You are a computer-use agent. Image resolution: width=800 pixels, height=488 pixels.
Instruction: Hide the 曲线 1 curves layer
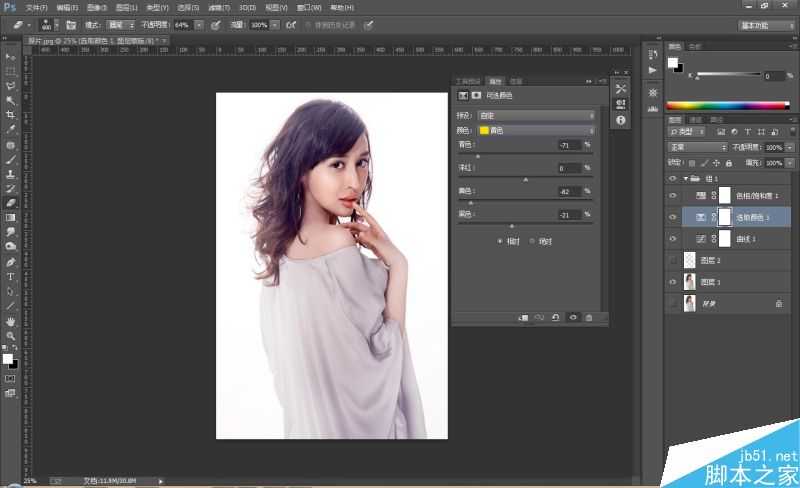click(673, 238)
